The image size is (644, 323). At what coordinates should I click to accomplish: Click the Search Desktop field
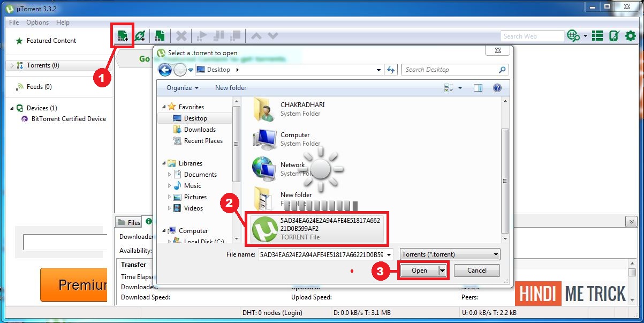coord(454,70)
